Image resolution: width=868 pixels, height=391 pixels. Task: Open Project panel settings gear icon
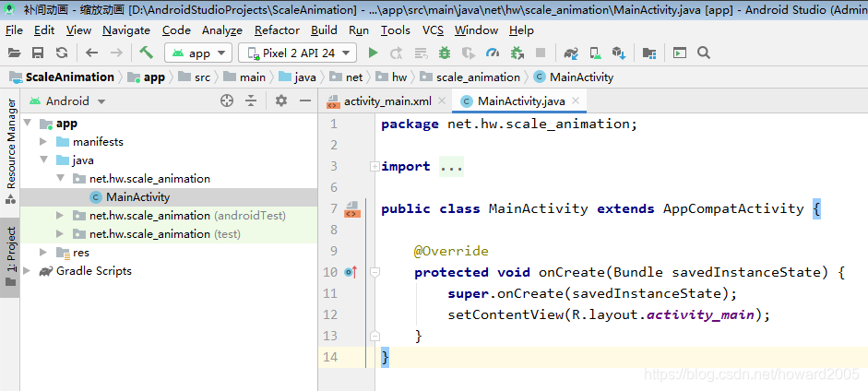281,101
